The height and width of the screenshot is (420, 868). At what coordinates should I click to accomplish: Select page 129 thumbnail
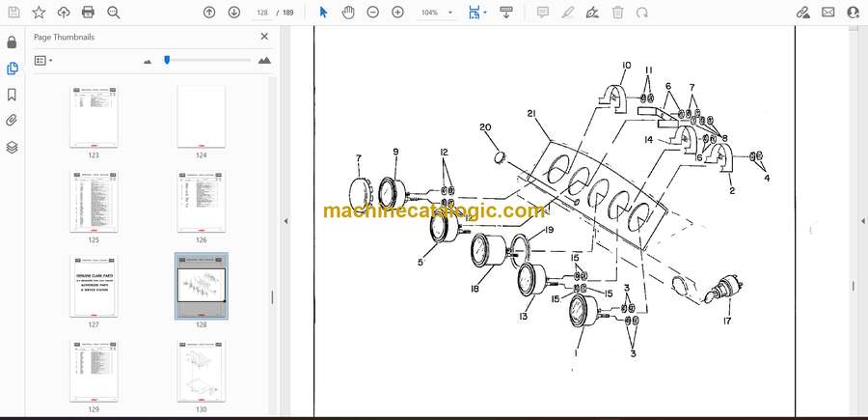click(x=94, y=371)
